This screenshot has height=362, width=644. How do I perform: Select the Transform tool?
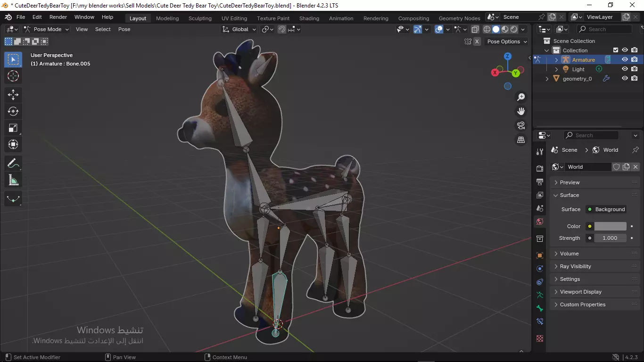tap(13, 144)
